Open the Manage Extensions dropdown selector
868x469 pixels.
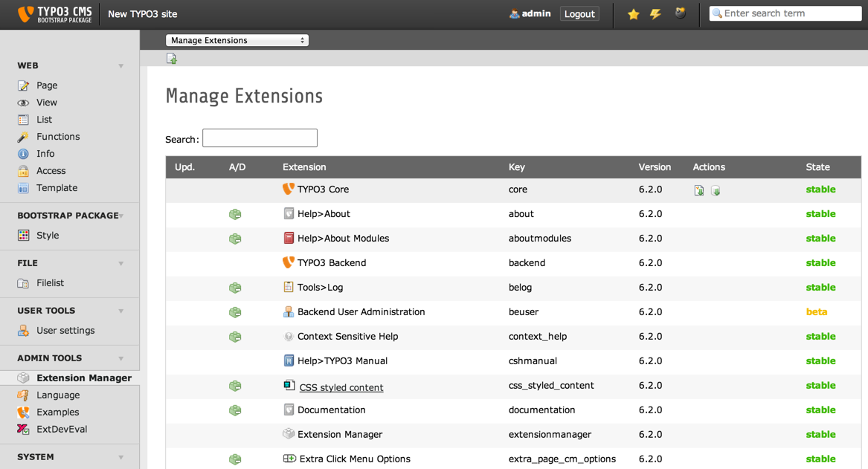tap(237, 39)
